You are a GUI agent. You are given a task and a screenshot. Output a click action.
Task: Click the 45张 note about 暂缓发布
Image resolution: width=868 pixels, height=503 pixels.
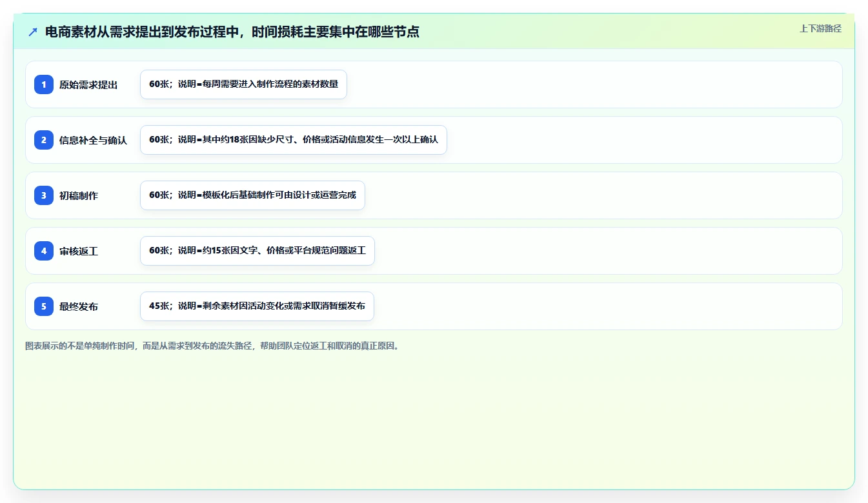click(x=257, y=306)
